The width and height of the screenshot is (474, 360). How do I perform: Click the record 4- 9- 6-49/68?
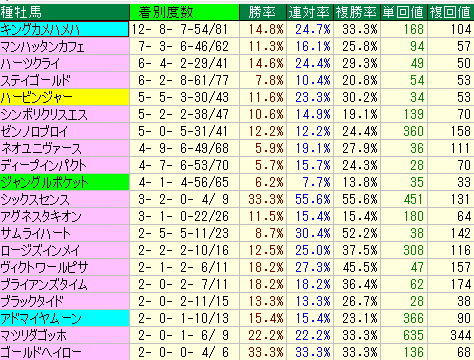(x=183, y=148)
